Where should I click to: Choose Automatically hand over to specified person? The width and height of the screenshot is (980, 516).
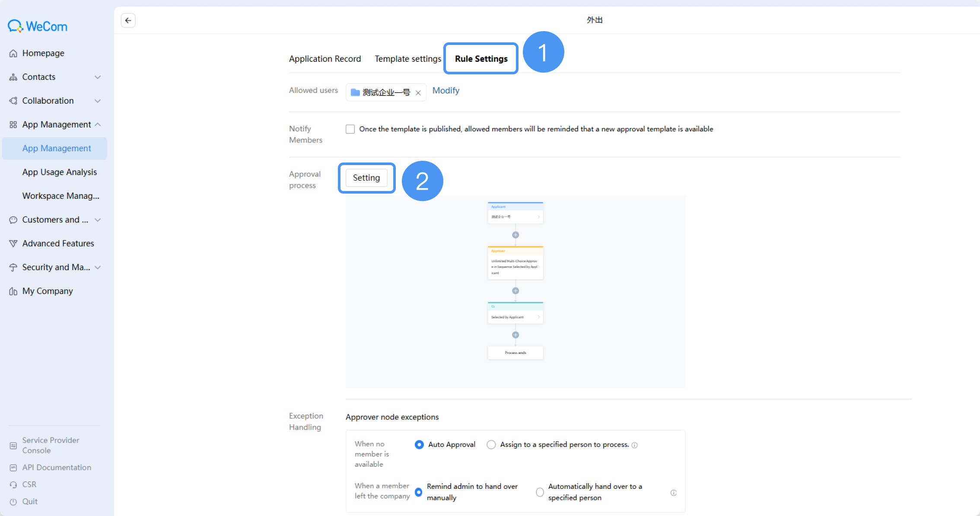pyautogui.click(x=540, y=492)
